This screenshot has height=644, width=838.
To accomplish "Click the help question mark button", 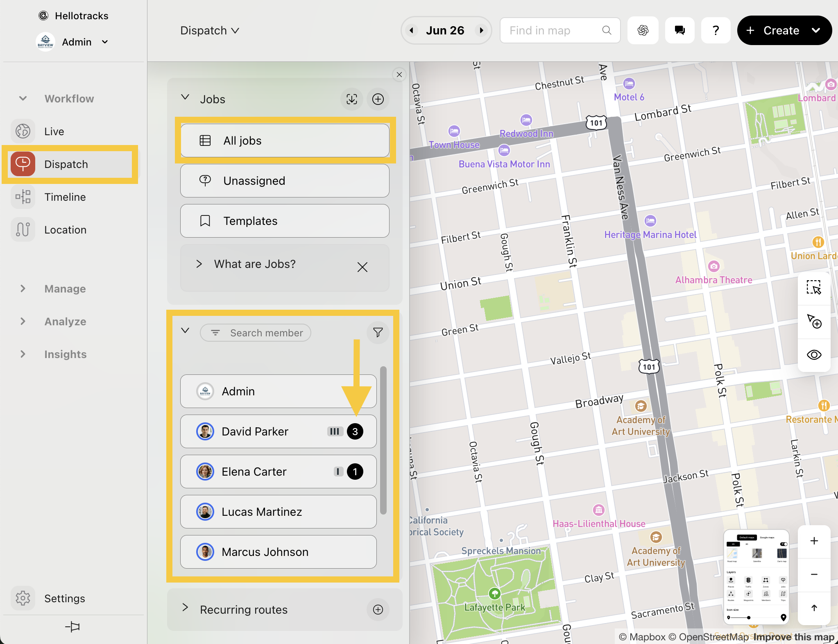I will point(716,30).
